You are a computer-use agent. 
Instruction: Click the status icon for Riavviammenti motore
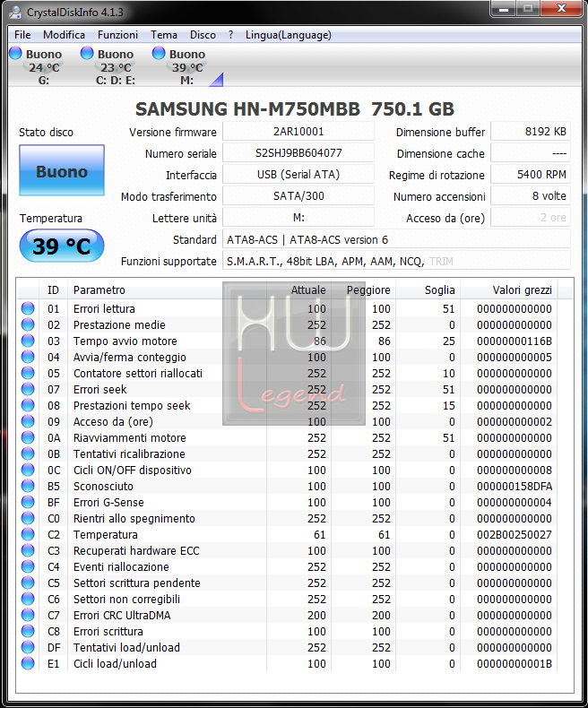(x=28, y=437)
